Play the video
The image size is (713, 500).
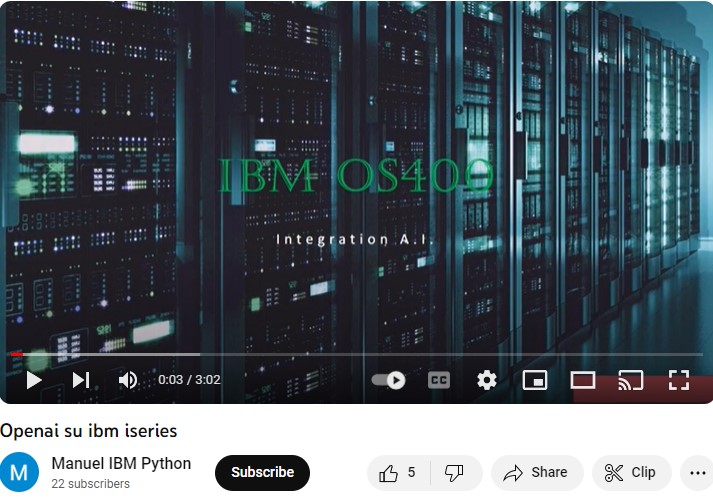34,380
